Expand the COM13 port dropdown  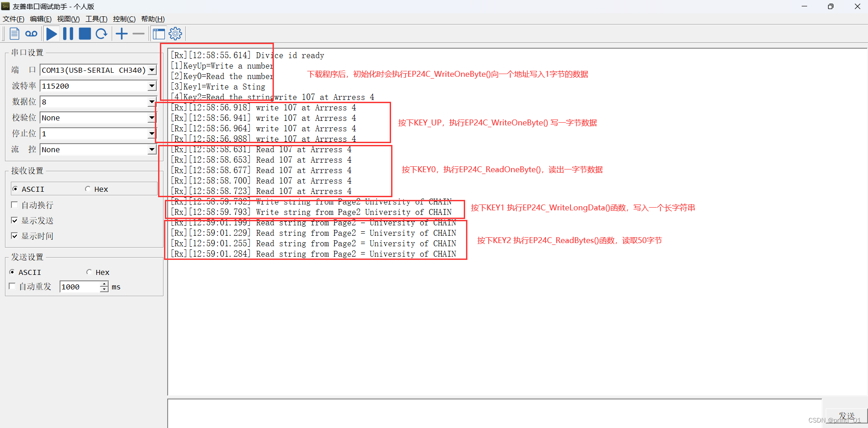coord(152,70)
